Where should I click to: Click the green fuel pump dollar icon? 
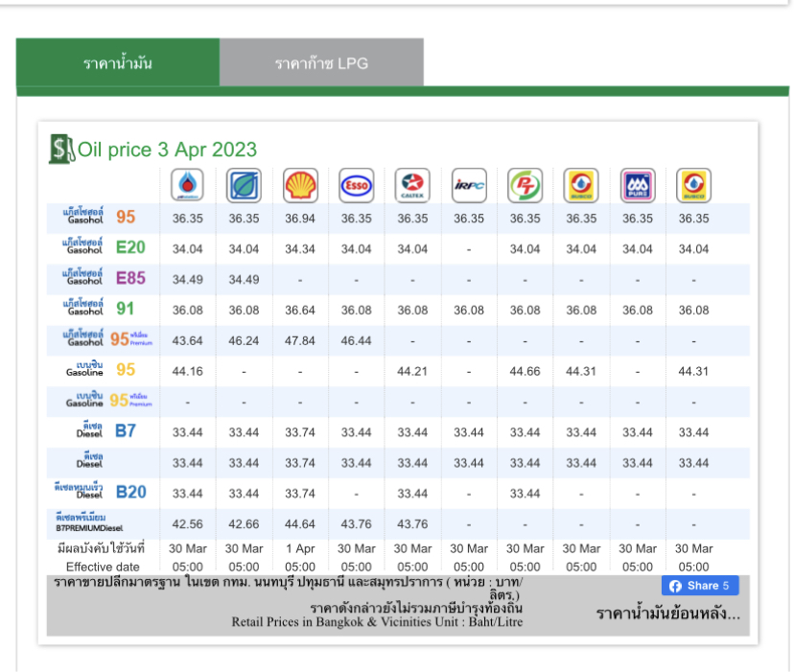61,149
